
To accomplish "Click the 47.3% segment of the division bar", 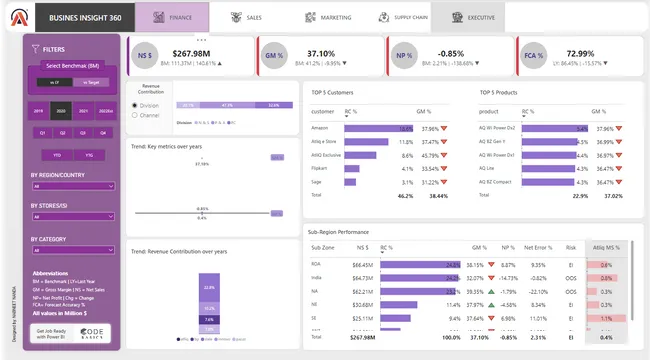I will (227, 105).
